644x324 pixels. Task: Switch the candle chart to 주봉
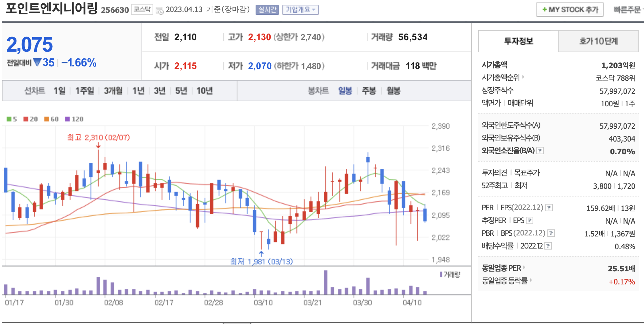pos(369,91)
